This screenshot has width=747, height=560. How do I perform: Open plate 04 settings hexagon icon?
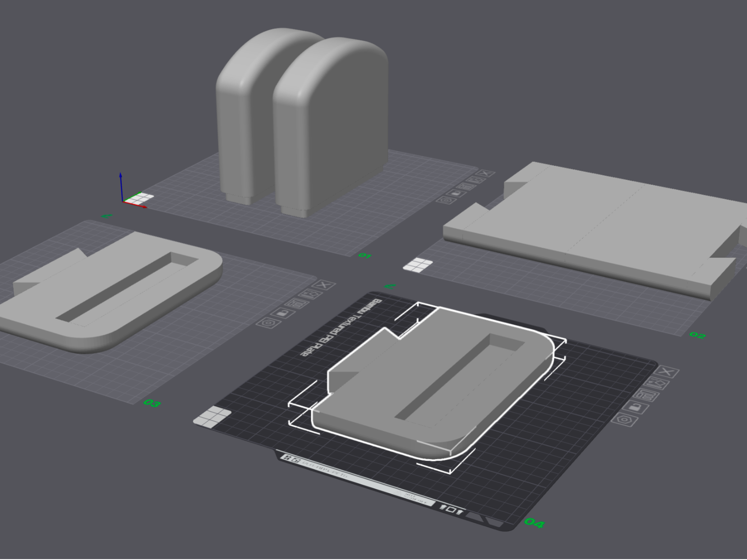pyautogui.click(x=624, y=420)
